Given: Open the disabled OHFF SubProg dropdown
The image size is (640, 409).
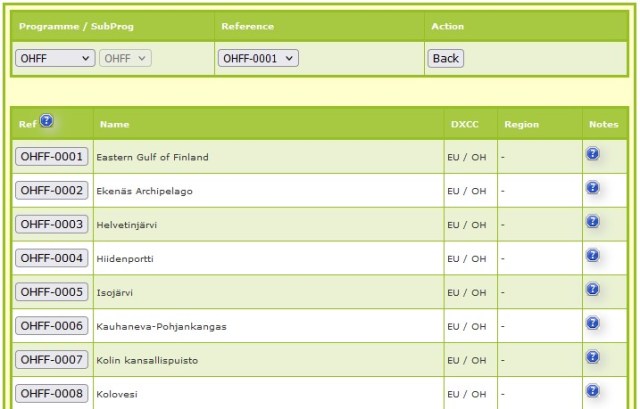Looking at the screenshot, I should click(x=126, y=59).
